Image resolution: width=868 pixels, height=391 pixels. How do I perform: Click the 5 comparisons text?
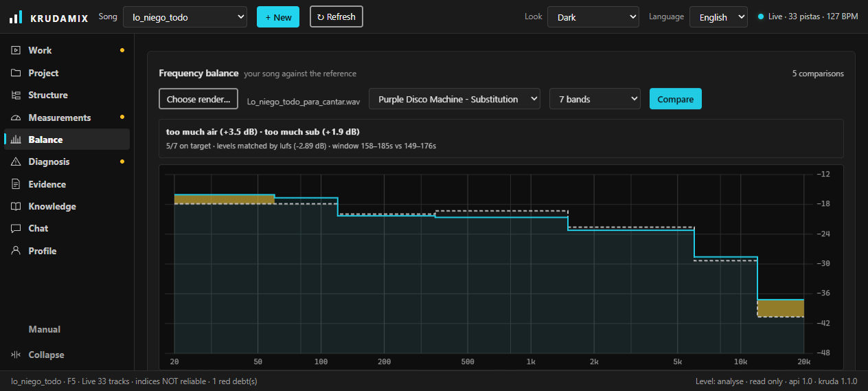[818, 74]
